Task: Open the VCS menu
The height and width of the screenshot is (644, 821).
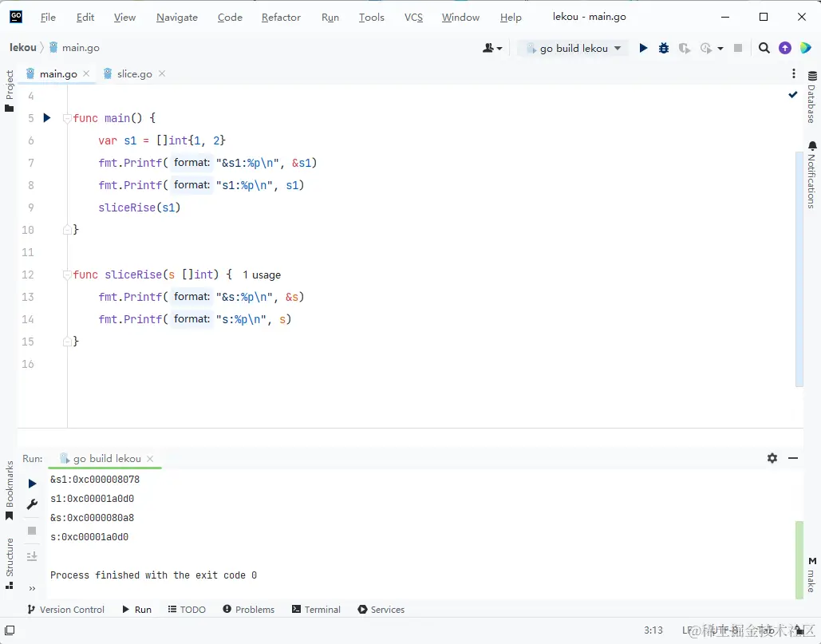Action: tap(413, 18)
